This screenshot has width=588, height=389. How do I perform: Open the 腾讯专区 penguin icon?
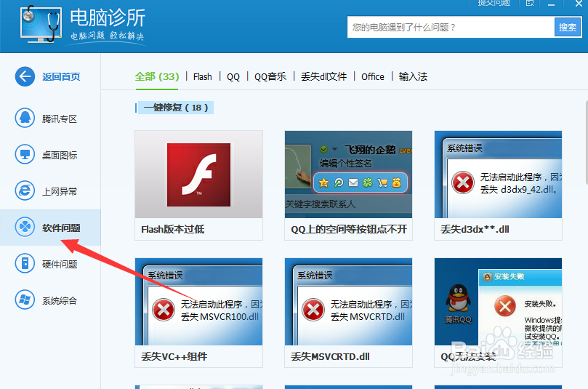(x=25, y=119)
